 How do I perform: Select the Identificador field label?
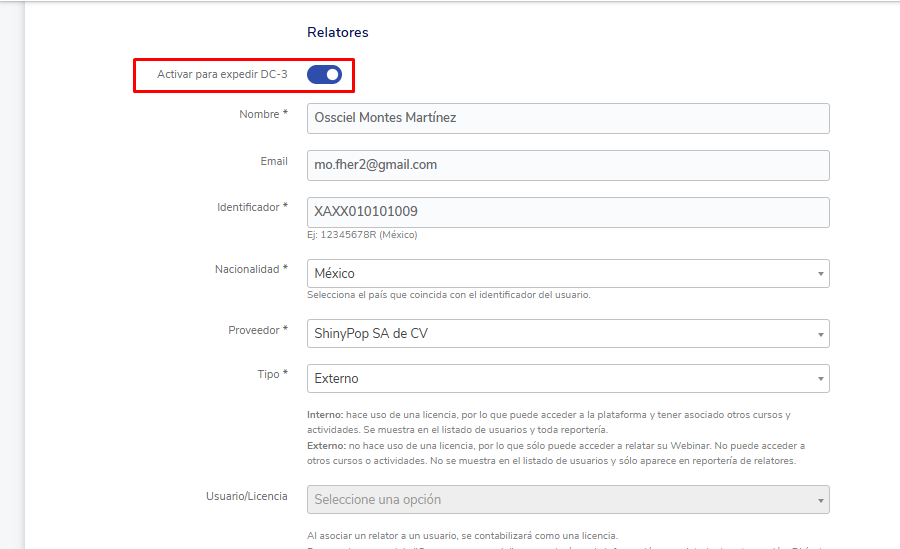(x=252, y=207)
